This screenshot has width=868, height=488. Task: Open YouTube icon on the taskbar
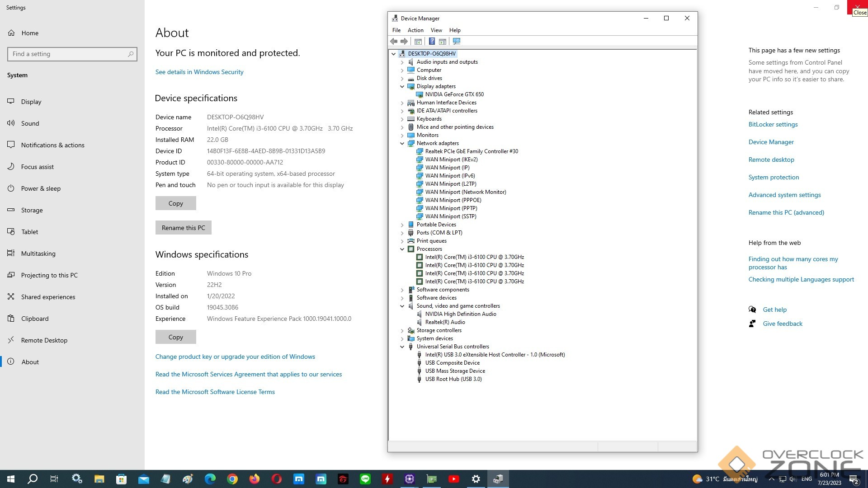point(454,479)
